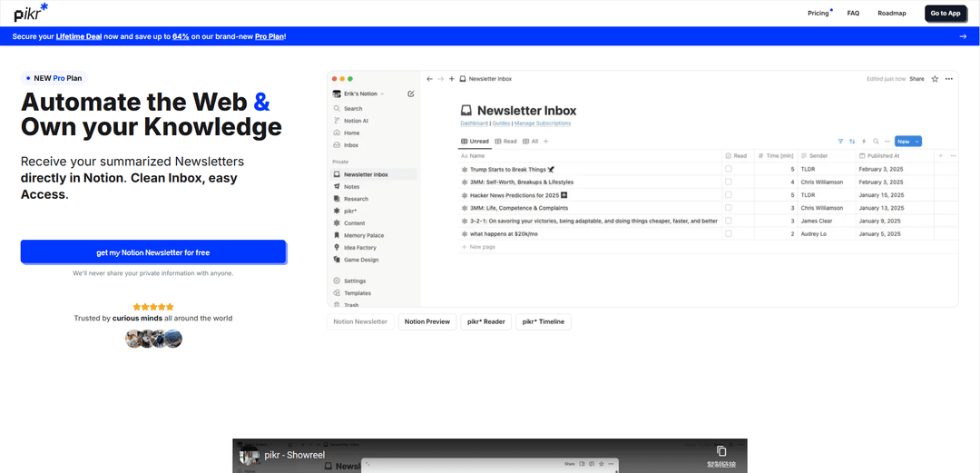Open Settings in the Notion sidebar
The width and height of the screenshot is (980, 473).
(x=355, y=281)
